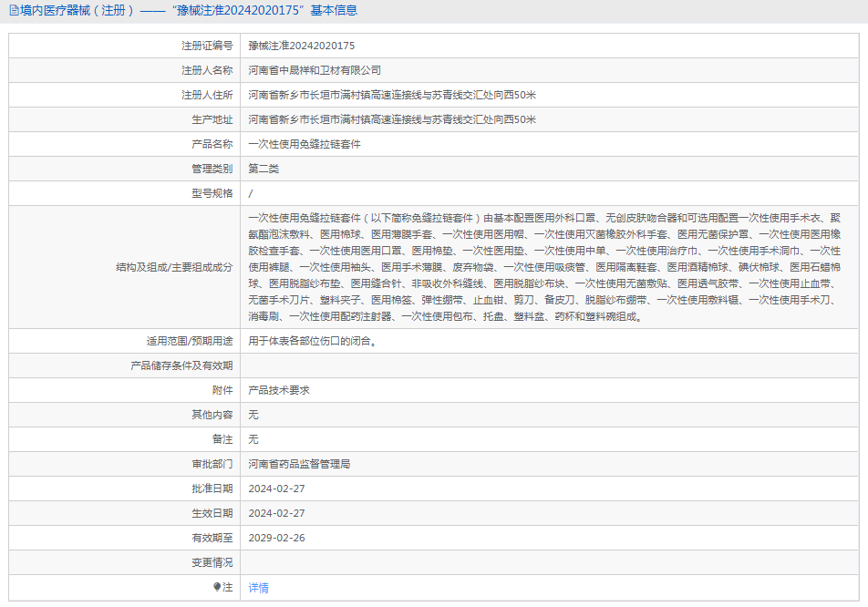This screenshot has height=607, width=868.
Task: Select intended use text 用于体表各部位伤口的闭合
Action: click(313, 342)
